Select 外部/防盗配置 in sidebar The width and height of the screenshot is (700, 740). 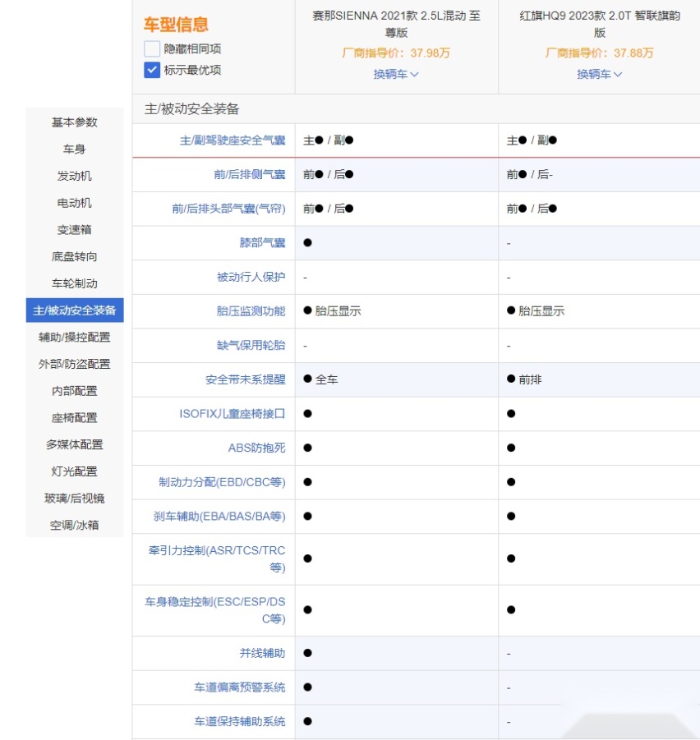(x=75, y=364)
